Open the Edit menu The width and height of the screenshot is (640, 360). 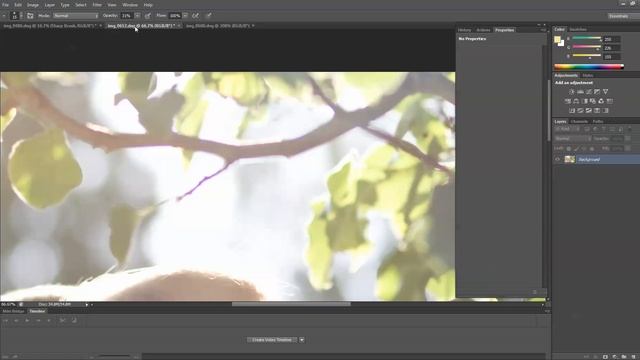18,5
